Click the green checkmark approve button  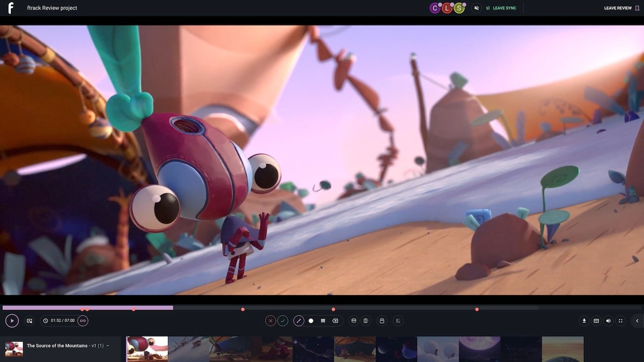(x=283, y=321)
